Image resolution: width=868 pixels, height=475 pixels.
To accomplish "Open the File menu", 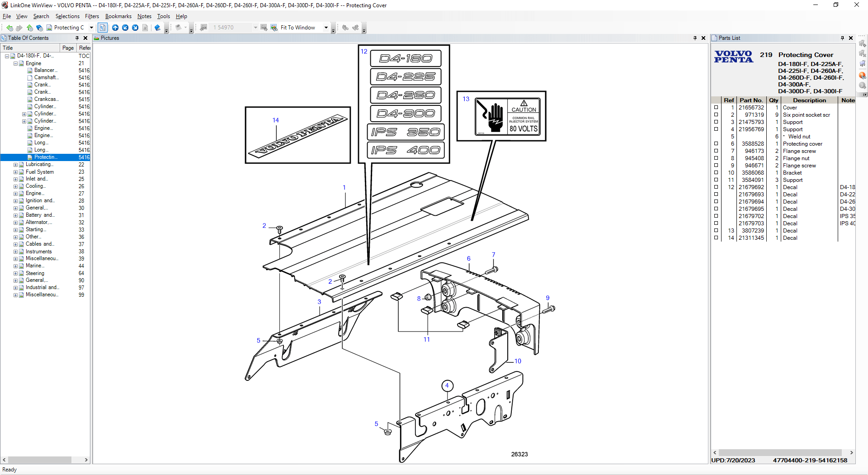I will [x=7, y=16].
